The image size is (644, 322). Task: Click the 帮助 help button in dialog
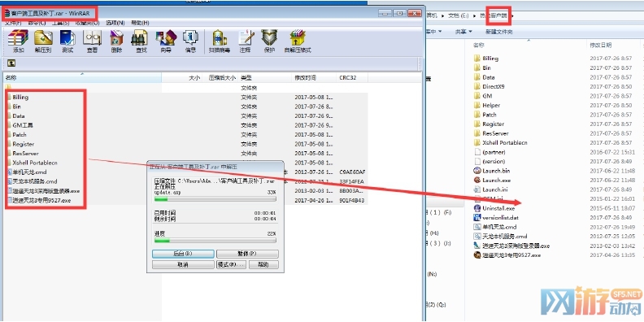coord(263,264)
